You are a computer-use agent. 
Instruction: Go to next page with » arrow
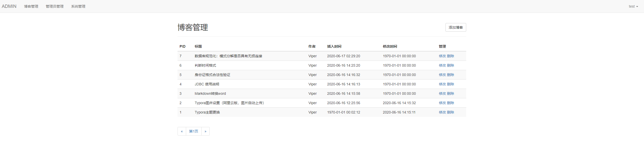click(x=205, y=131)
